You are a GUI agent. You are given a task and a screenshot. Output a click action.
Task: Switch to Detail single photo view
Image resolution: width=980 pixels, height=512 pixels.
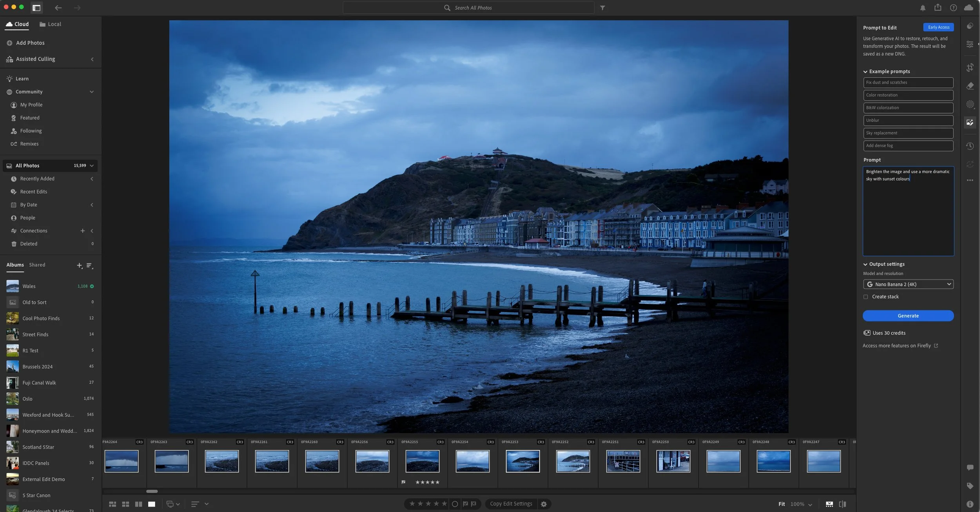(152, 504)
